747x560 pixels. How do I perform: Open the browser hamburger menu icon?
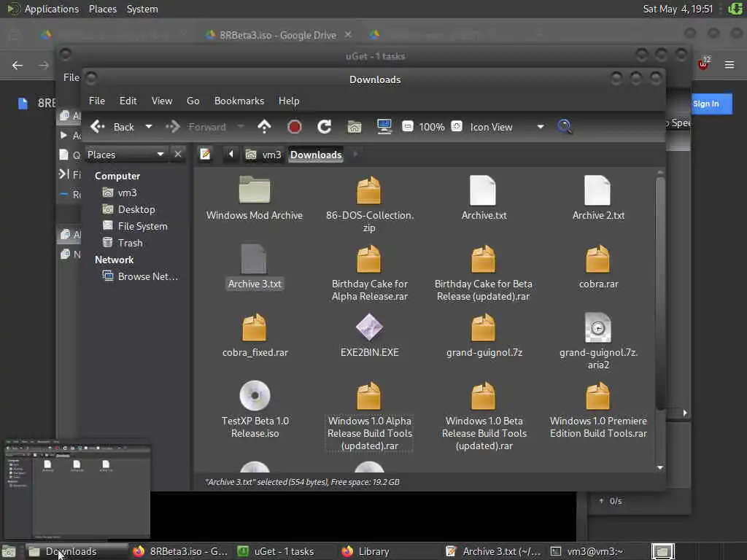tap(729, 65)
